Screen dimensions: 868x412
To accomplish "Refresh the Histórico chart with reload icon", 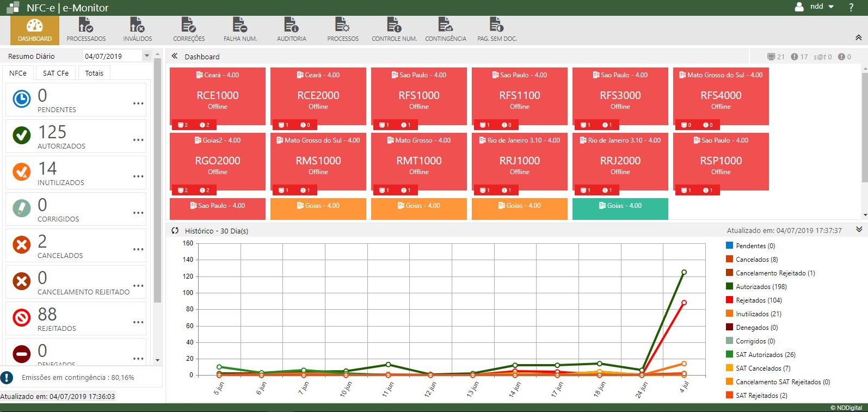I will pos(175,231).
